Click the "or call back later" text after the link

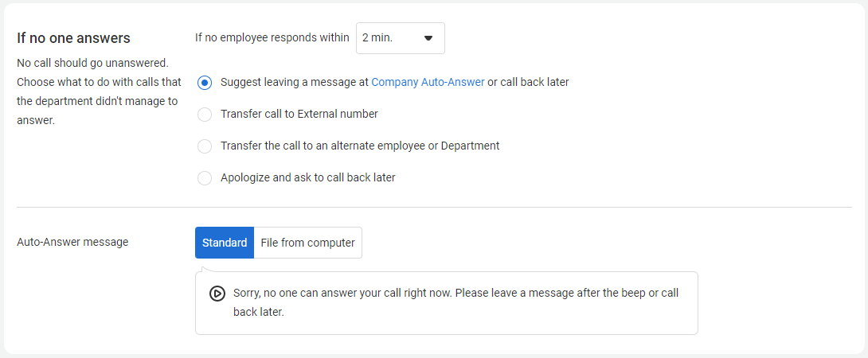click(528, 82)
